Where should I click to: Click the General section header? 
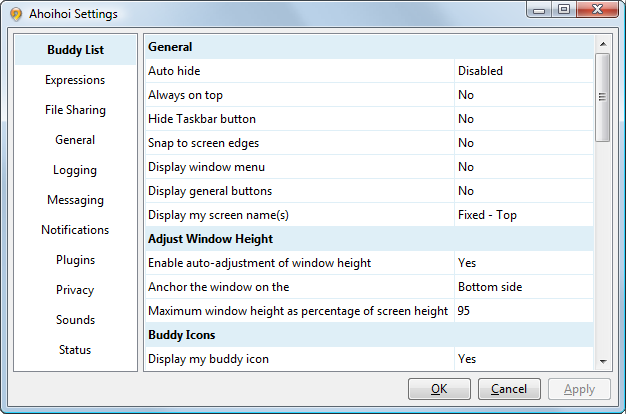(370, 47)
